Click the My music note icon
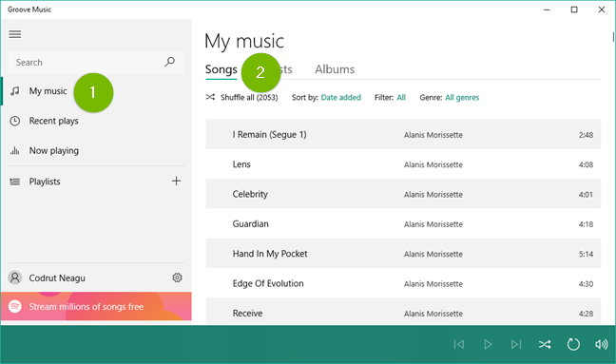This screenshot has height=364, width=616. [x=15, y=91]
